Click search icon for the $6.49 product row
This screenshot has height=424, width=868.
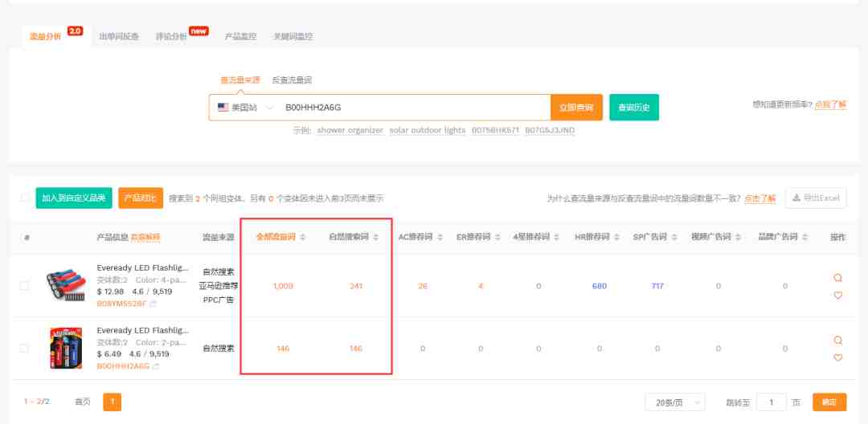point(837,340)
